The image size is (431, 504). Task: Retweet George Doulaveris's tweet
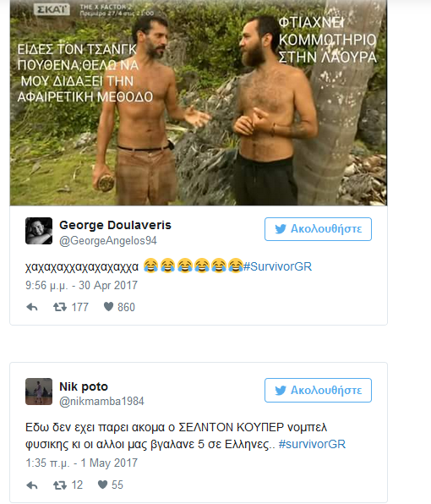point(60,307)
